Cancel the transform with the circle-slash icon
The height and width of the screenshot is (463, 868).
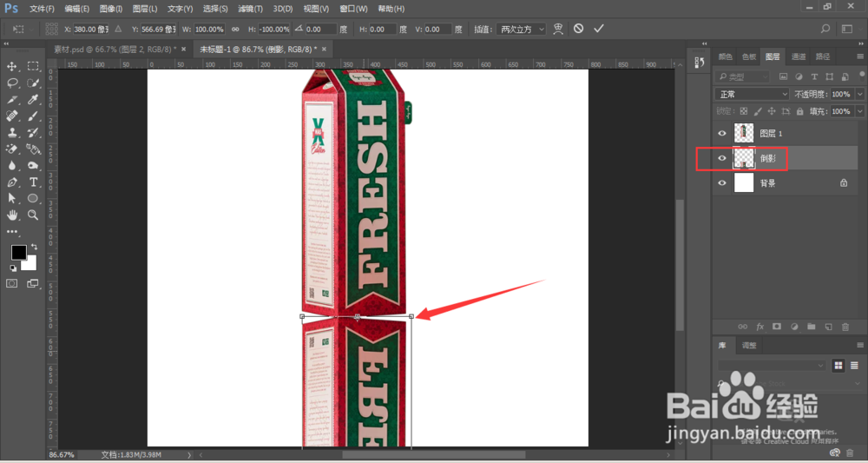[x=578, y=29]
